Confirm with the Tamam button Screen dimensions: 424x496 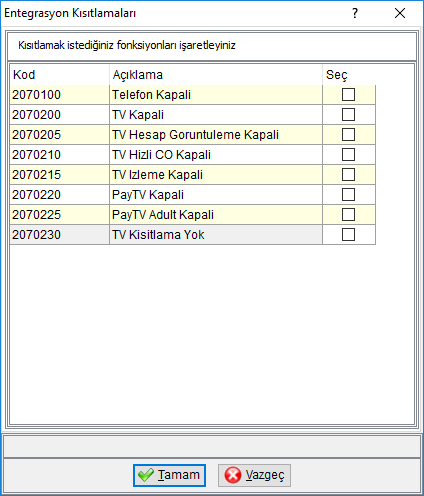click(x=169, y=475)
